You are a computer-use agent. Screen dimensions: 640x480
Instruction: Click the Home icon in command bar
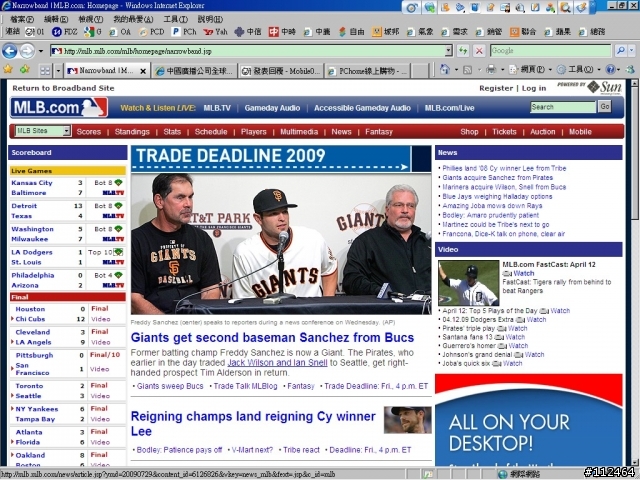[x=445, y=70]
